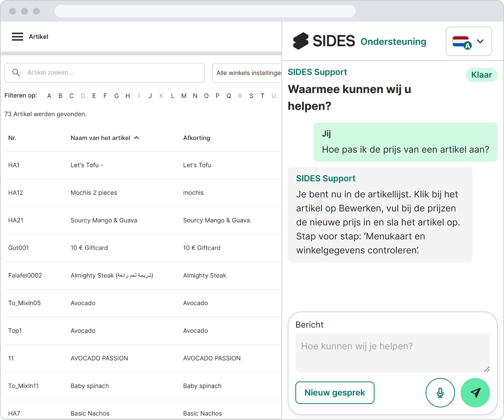Filter articles by letter S

click(x=251, y=96)
